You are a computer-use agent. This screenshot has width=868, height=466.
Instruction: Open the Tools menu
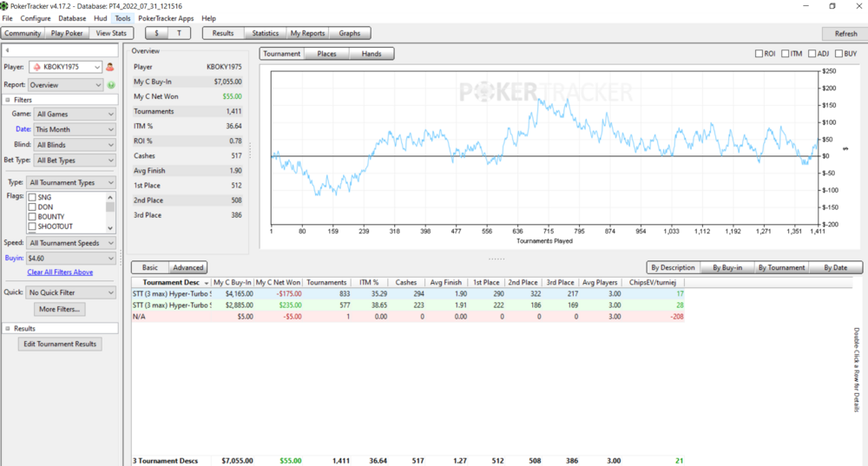pos(123,18)
